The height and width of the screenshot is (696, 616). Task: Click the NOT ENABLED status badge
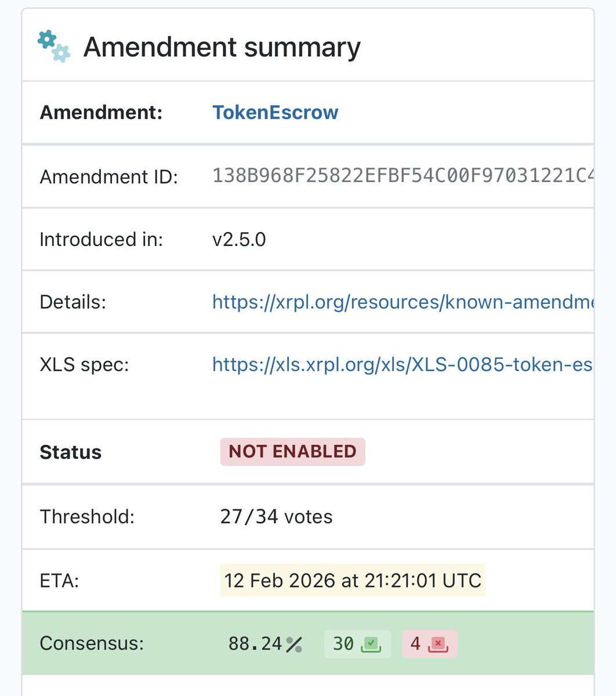(292, 452)
